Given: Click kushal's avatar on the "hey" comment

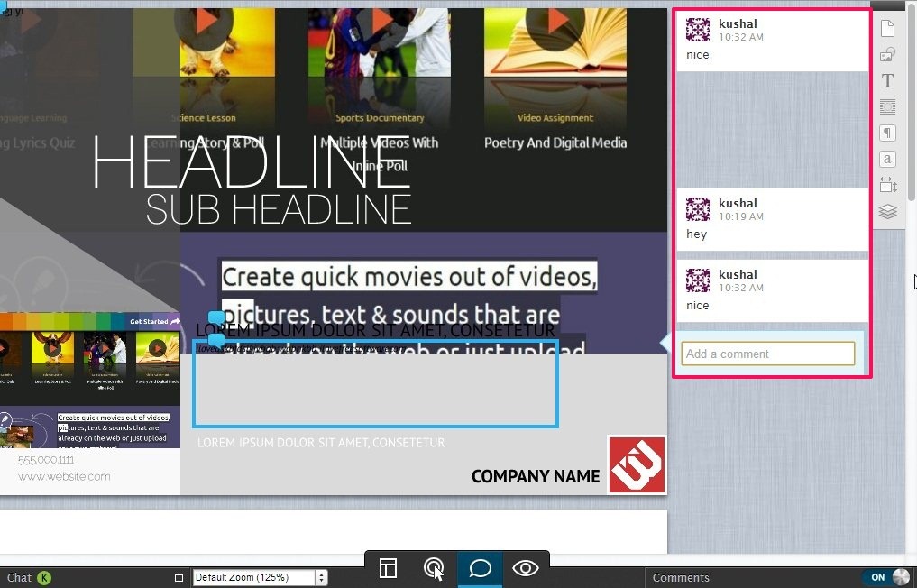Looking at the screenshot, I should [698, 209].
